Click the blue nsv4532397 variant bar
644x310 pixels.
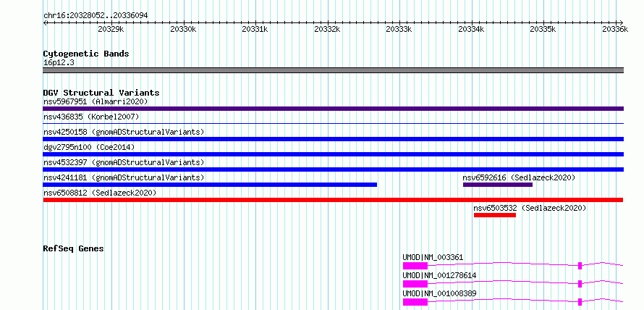(333, 169)
